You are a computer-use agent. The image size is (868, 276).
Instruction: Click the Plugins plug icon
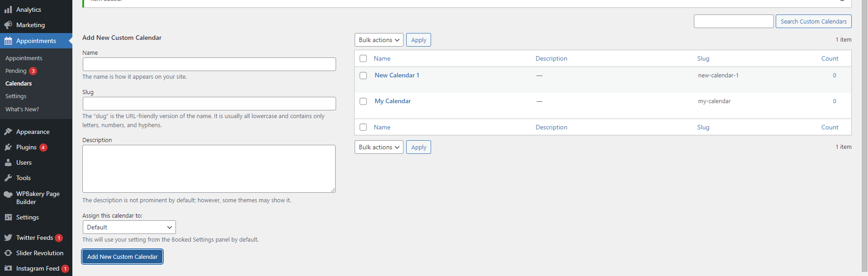pyautogui.click(x=8, y=147)
